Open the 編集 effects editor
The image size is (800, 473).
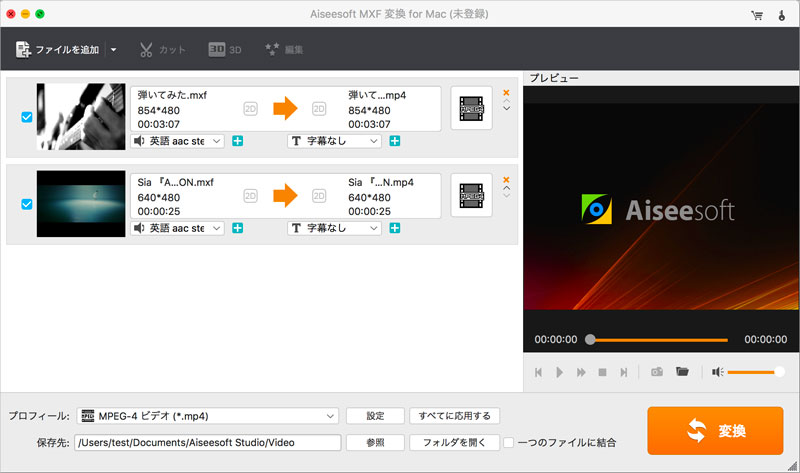(284, 49)
